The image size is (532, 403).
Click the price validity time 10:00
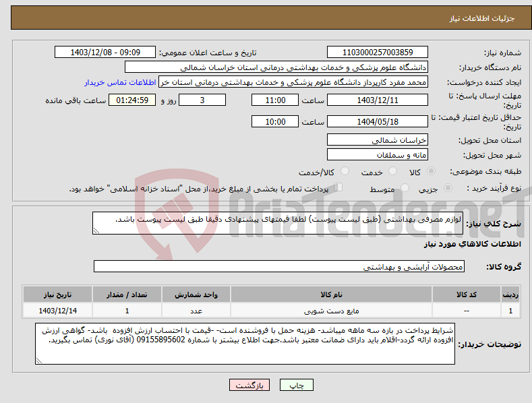click(x=275, y=121)
